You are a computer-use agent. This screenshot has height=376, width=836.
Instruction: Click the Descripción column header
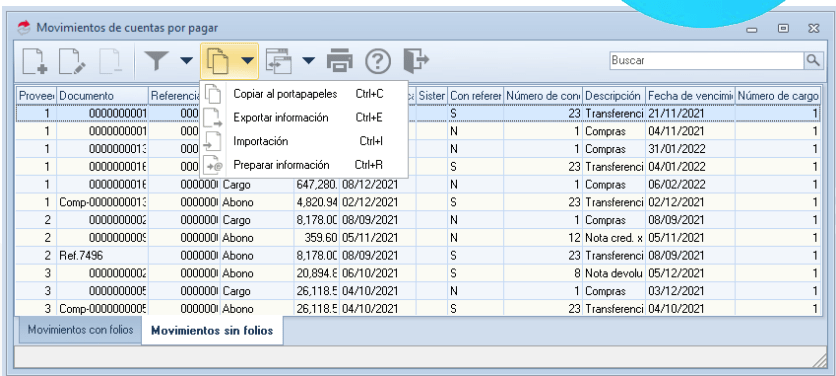[x=613, y=96]
